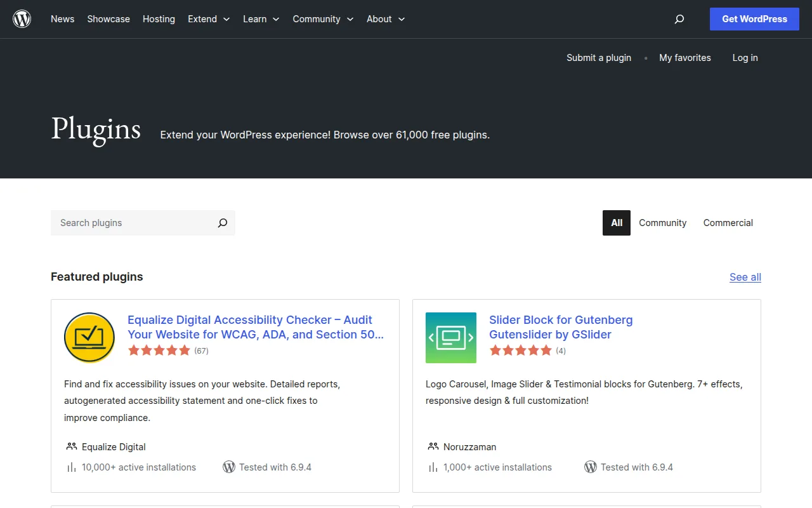Click the (67) reviews link on the Equalize plugin
This screenshot has width=812, height=508.
click(x=200, y=350)
